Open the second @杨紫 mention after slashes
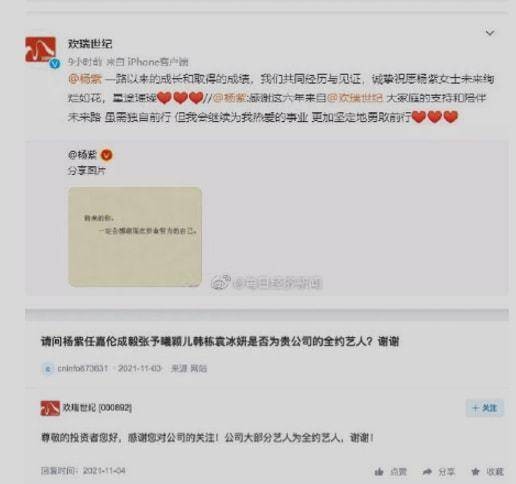Viewport: 516px width, 484px height. coord(230,98)
